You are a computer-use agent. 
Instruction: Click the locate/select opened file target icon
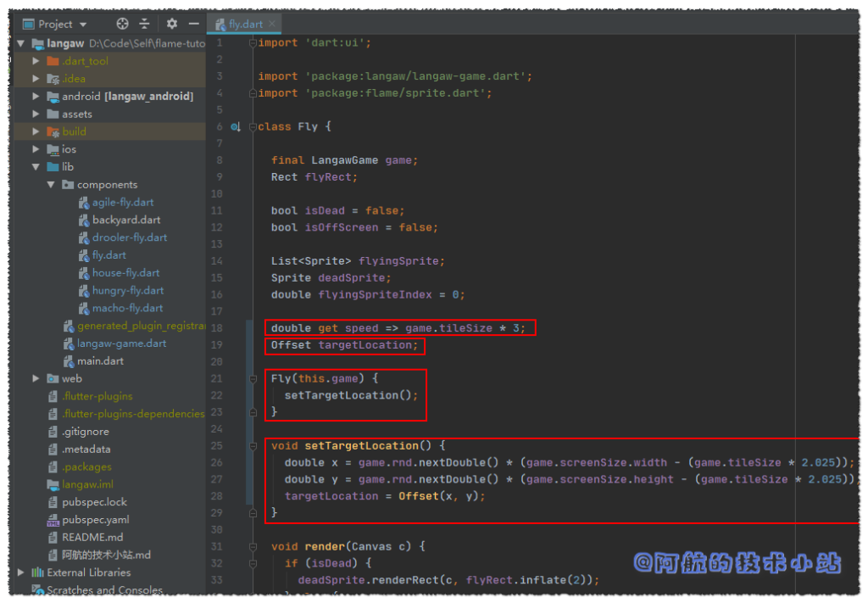coord(122,24)
